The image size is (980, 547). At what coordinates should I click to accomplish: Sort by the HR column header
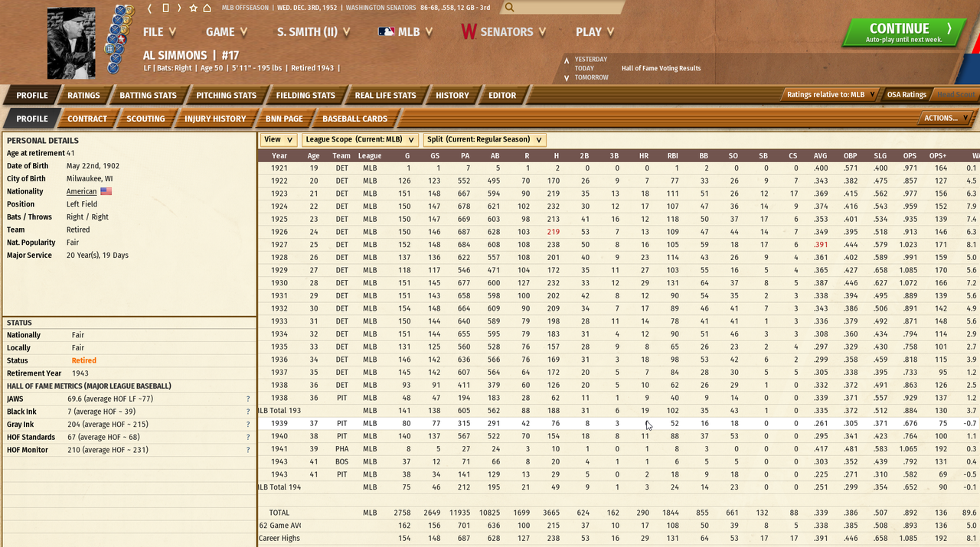[643, 155]
